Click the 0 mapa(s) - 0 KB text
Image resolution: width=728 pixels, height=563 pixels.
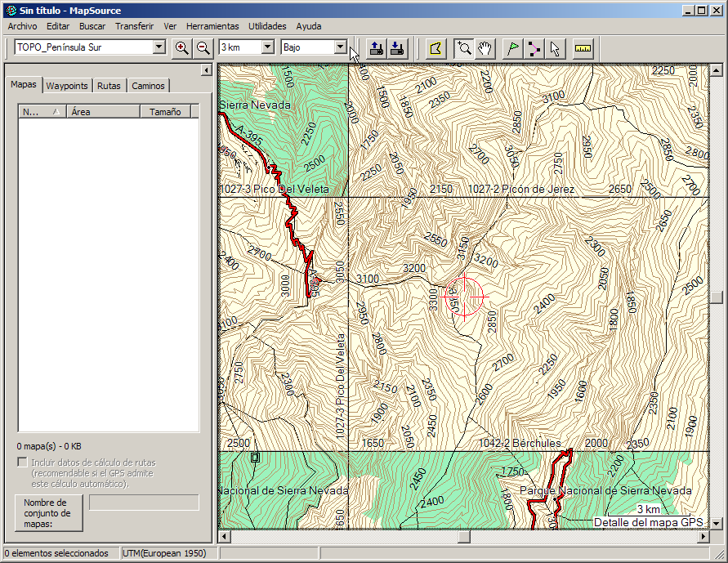click(49, 446)
